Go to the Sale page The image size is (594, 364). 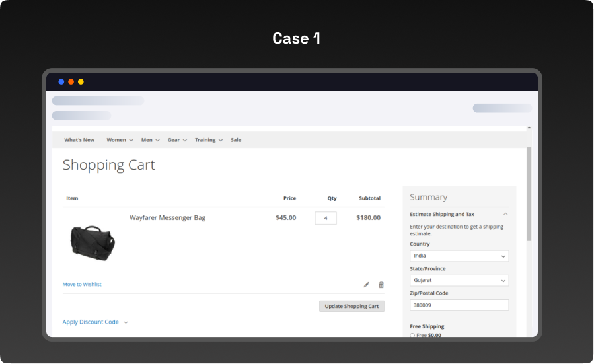[x=236, y=140]
